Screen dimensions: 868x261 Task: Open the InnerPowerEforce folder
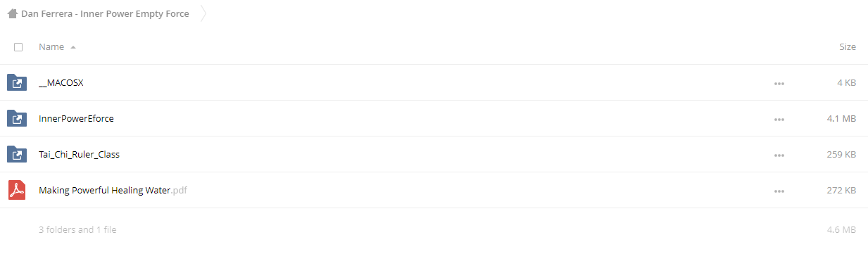(x=76, y=119)
